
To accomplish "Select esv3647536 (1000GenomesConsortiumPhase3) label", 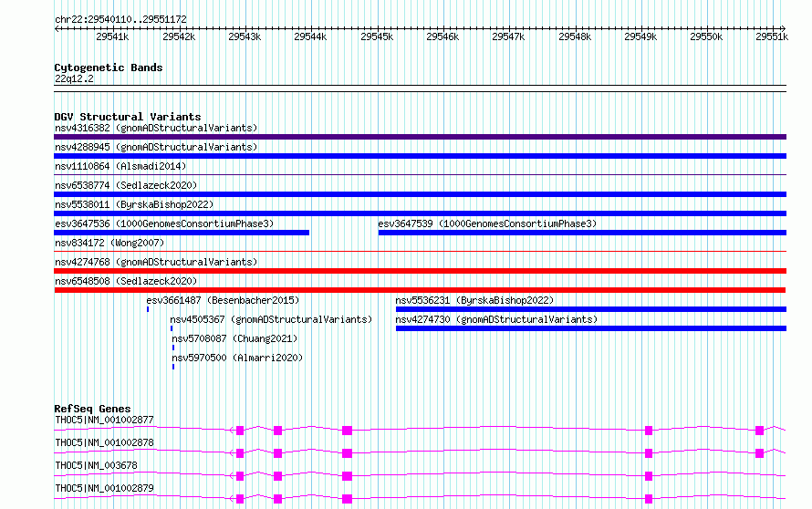I will pyautogui.click(x=164, y=223).
